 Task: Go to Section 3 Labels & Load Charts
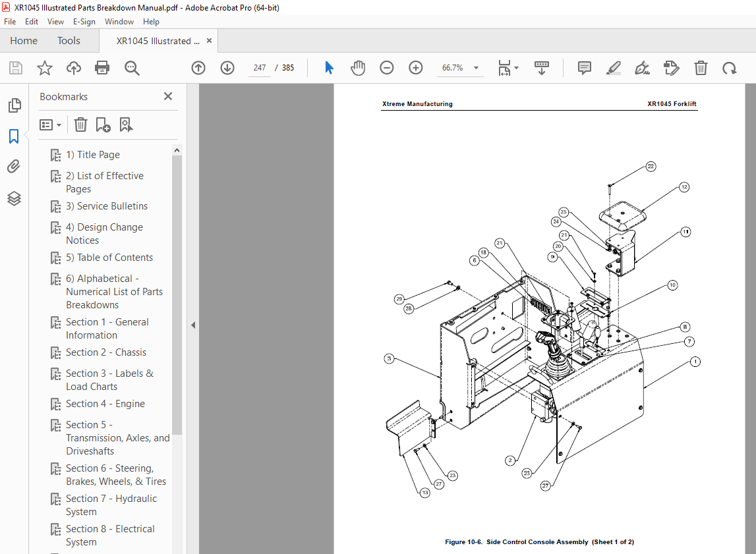pyautogui.click(x=109, y=380)
